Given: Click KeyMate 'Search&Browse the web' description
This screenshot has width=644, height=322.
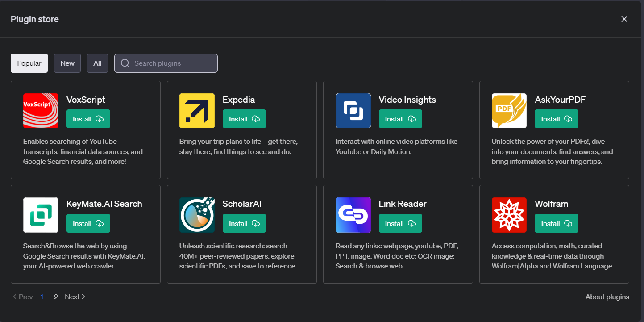Looking at the screenshot, I should [84, 256].
